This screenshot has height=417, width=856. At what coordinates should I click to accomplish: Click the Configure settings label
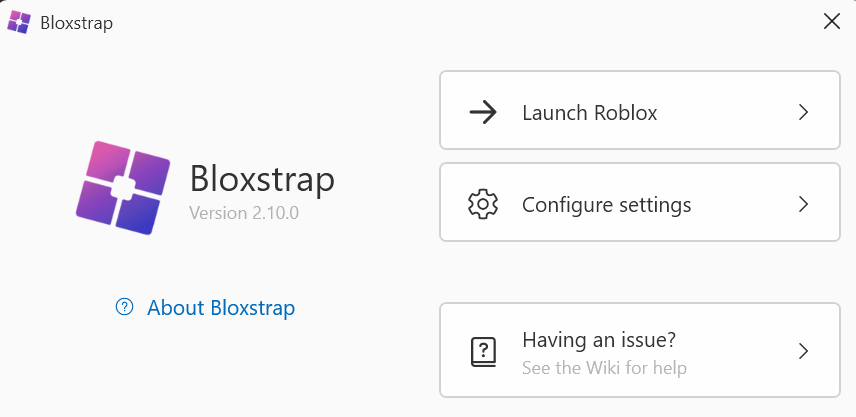pos(607,205)
